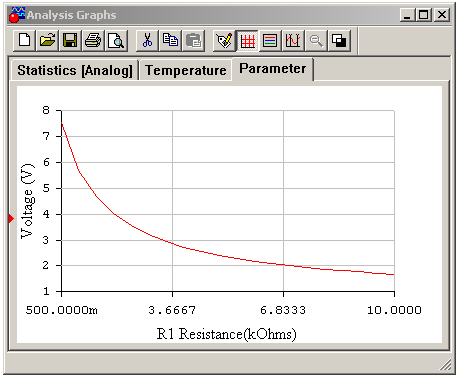
Task: Switch to the Statistics [Analog] tab
Action: pos(75,70)
